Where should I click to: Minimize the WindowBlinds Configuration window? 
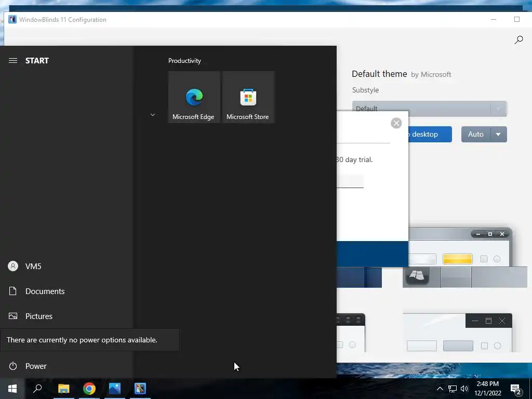pyautogui.click(x=494, y=19)
